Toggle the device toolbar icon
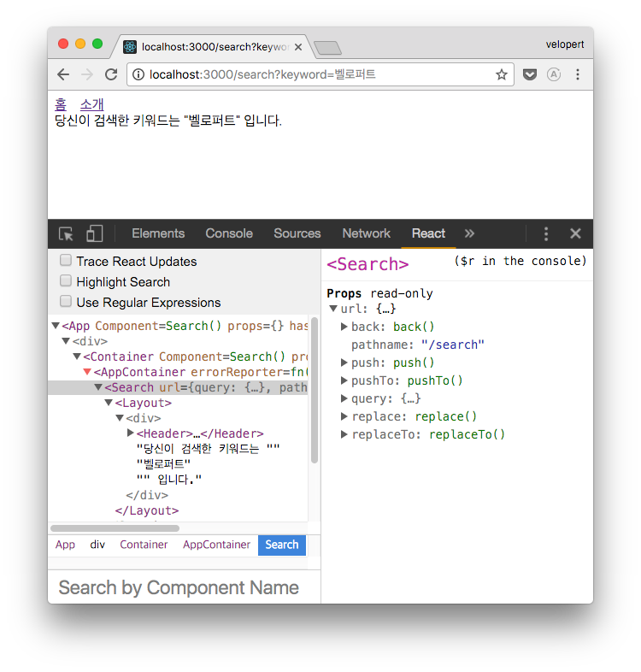Viewport: 641px width, 672px height. coord(94,234)
